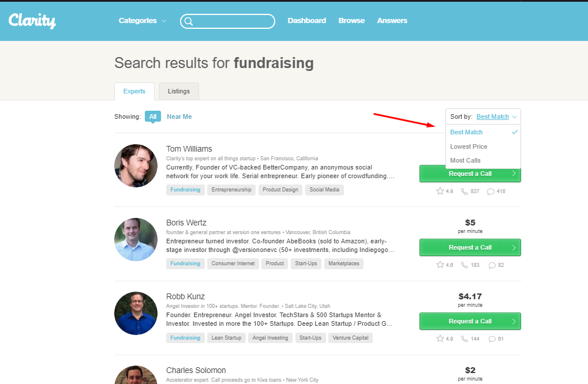Screen dimensions: 588x384
Task: Click Boris Wertz's reviews bubble icon
Action: click(x=492, y=265)
